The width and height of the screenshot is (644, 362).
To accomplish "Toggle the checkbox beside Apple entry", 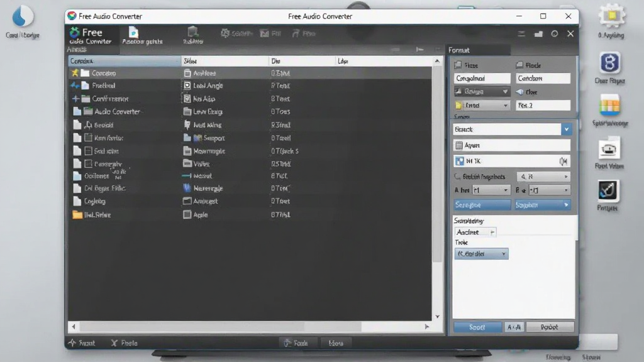I will tap(187, 214).
